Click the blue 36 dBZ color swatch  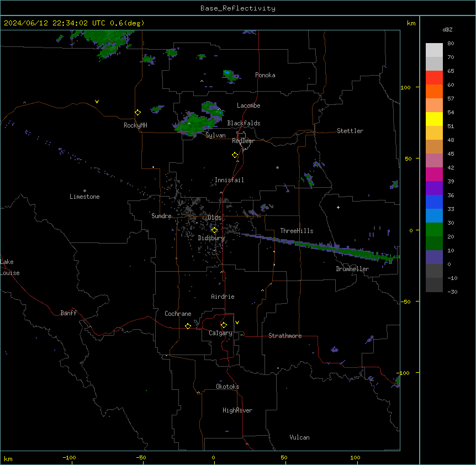pos(434,202)
